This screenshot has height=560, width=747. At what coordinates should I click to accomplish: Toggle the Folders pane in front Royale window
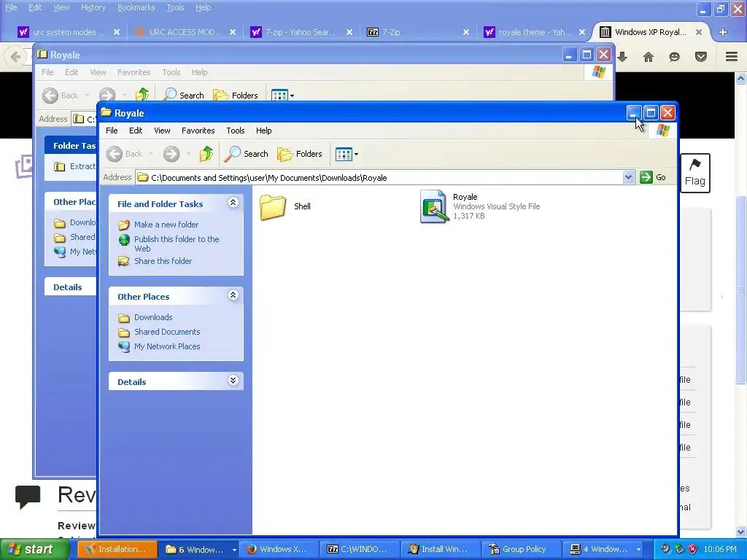click(300, 154)
